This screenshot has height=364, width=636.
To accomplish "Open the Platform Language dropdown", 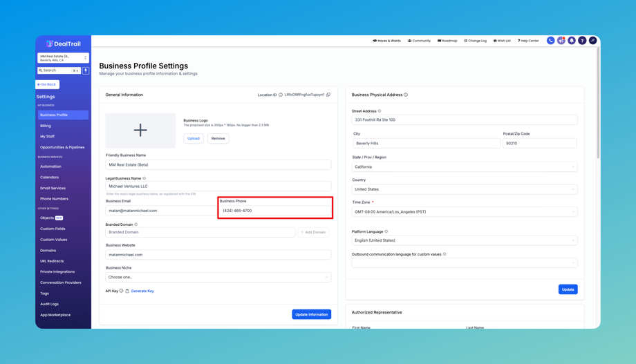I will [x=464, y=240].
